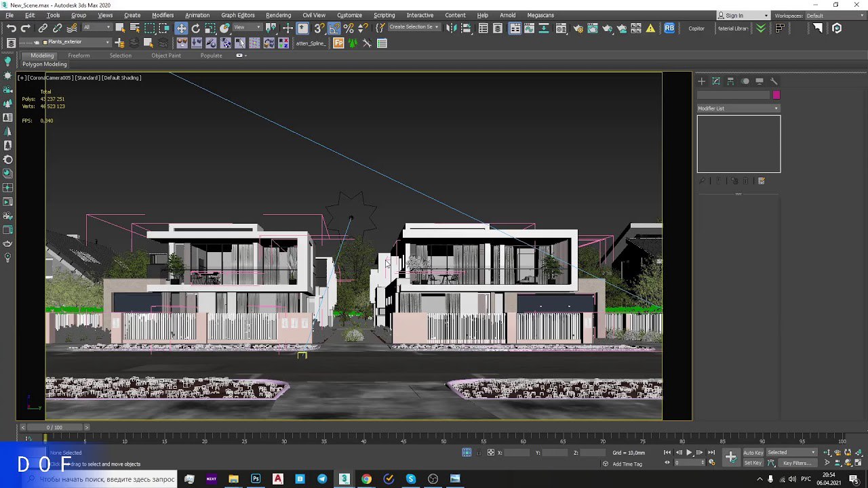The height and width of the screenshot is (488, 868).
Task: Select the Unlink Selection tool
Action: [x=57, y=28]
